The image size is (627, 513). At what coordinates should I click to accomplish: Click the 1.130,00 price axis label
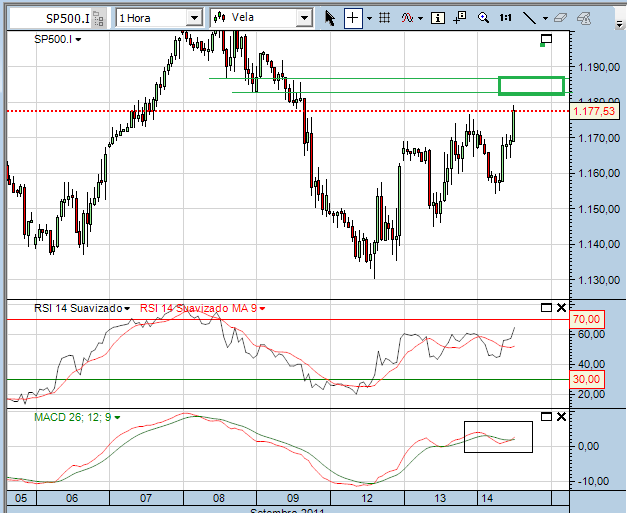599,280
